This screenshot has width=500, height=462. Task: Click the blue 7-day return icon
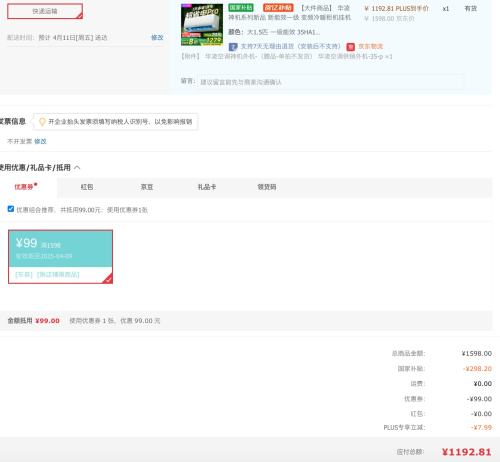(x=233, y=47)
